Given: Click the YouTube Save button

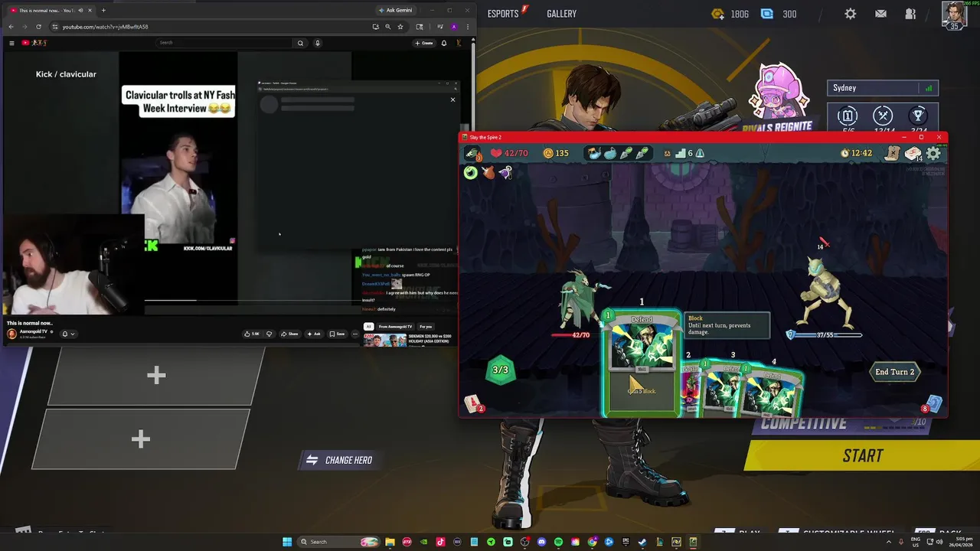Looking at the screenshot, I should pos(337,334).
